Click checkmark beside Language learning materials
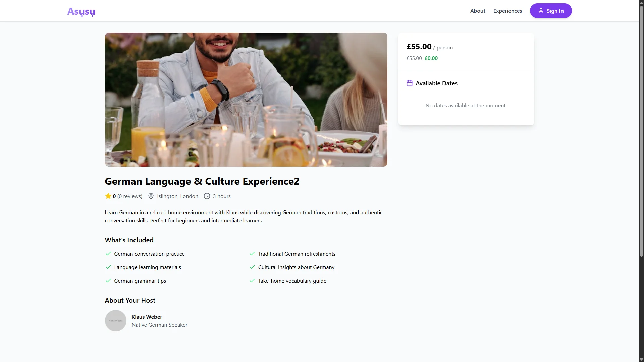The image size is (644, 362). [108, 267]
